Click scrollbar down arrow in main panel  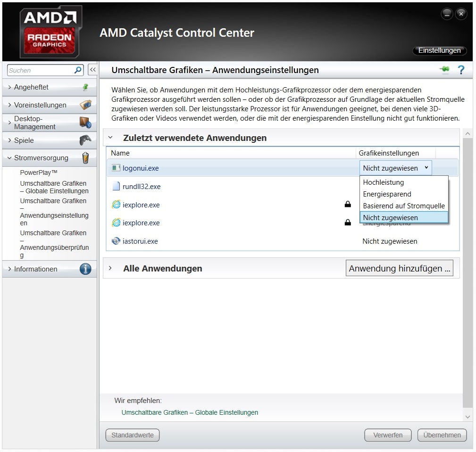[x=468, y=417]
